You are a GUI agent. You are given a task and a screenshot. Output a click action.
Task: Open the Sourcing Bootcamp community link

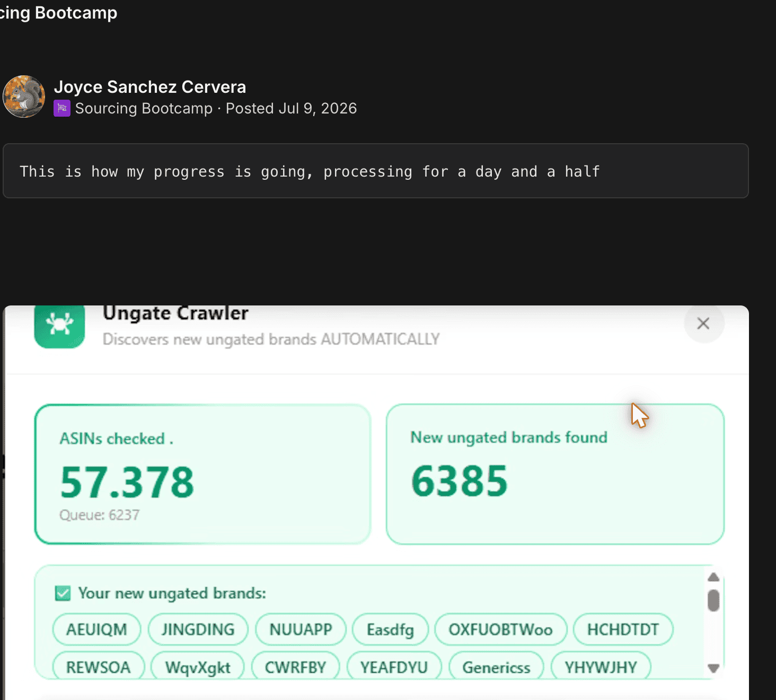pyautogui.click(x=144, y=109)
